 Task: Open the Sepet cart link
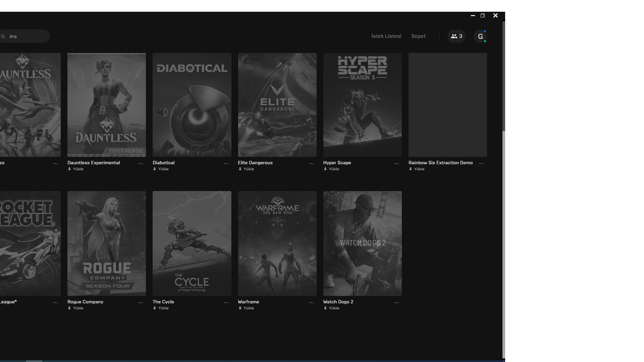[418, 36]
